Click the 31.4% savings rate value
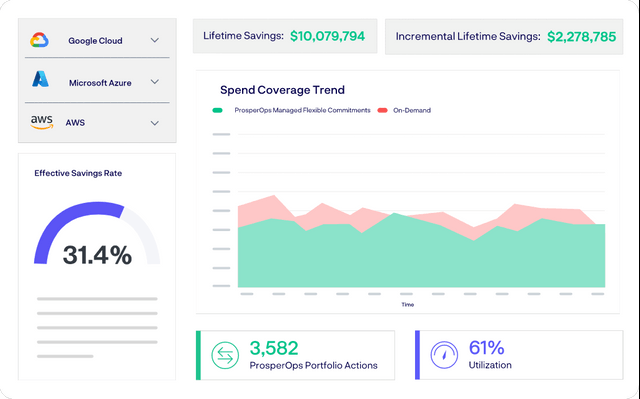 click(x=97, y=255)
